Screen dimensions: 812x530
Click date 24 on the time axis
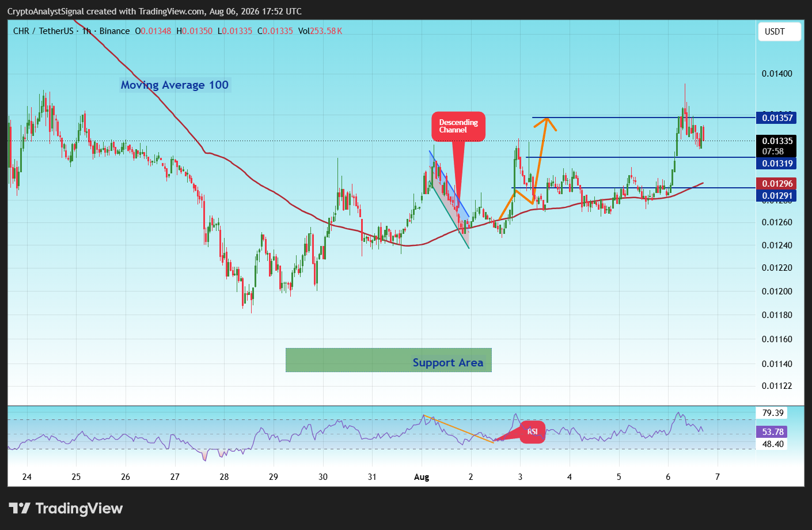[27, 477]
